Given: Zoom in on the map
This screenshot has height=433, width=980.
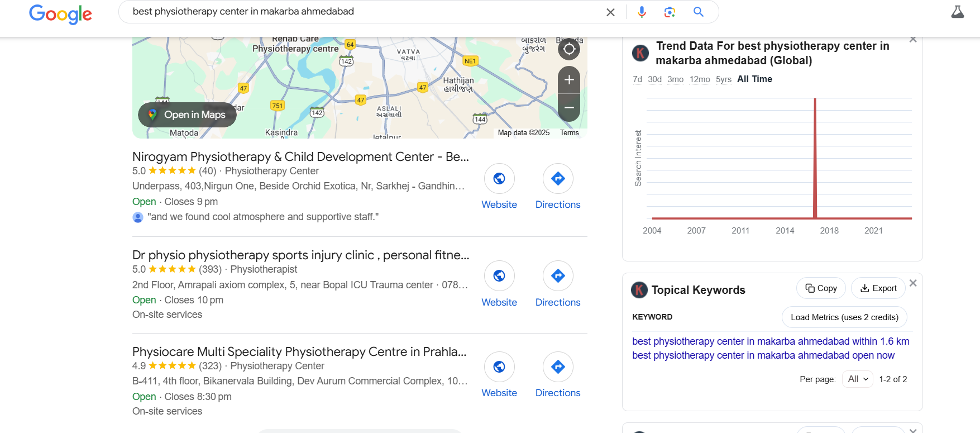Looking at the screenshot, I should (569, 80).
